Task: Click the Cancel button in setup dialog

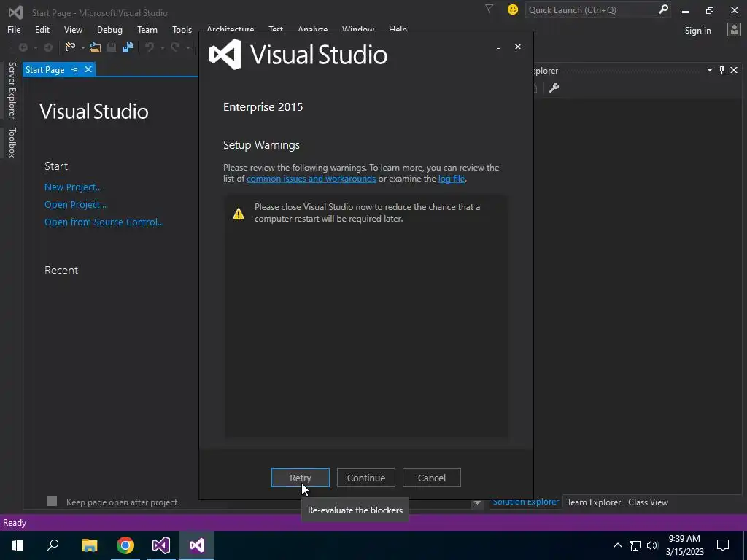Action: point(432,478)
